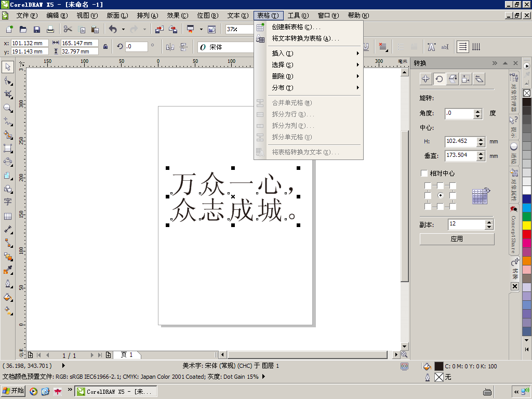Select the Freehand drawing tool

8,122
